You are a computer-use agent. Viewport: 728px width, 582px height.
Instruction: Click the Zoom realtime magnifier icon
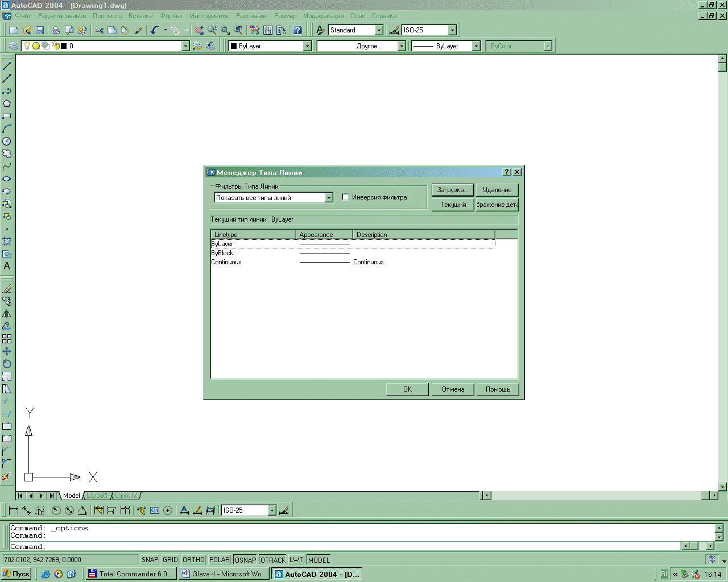click(x=212, y=30)
